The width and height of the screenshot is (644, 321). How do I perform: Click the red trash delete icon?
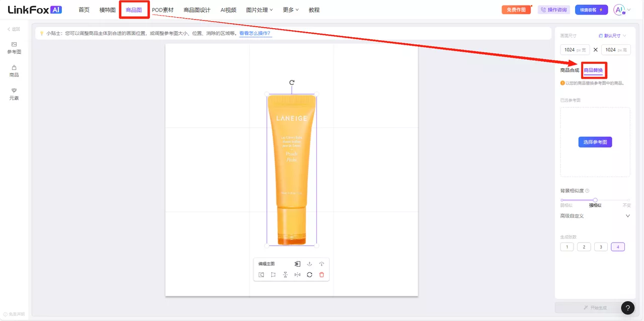(321, 275)
